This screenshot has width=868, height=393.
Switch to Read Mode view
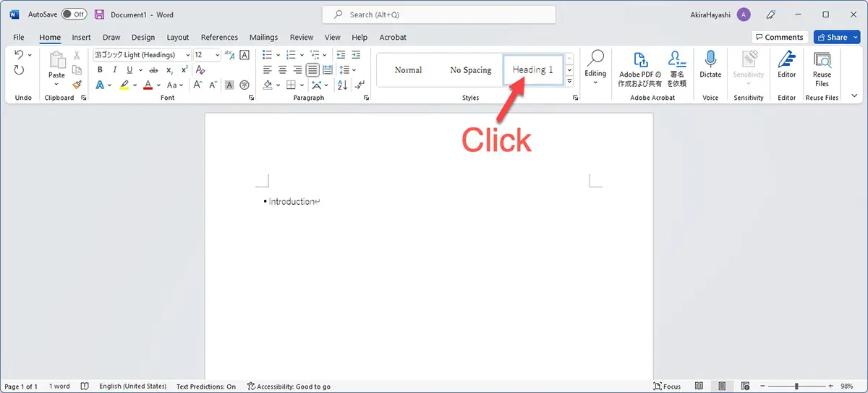point(699,386)
